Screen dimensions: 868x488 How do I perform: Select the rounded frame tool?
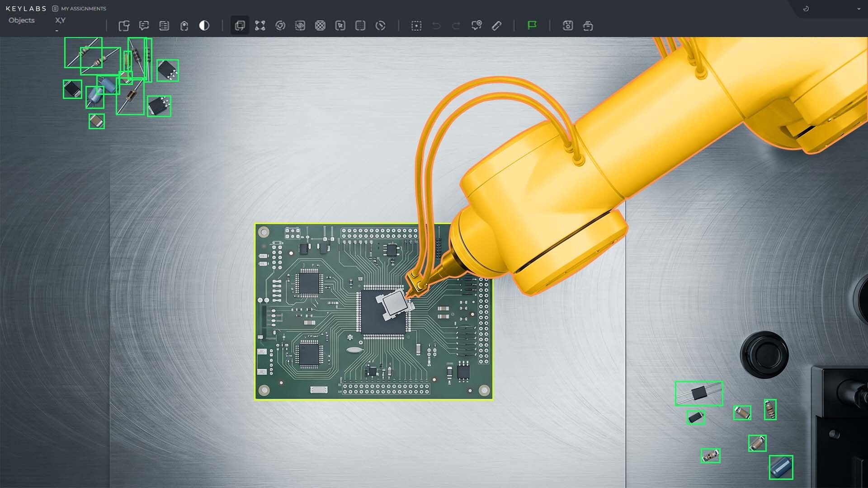click(360, 26)
